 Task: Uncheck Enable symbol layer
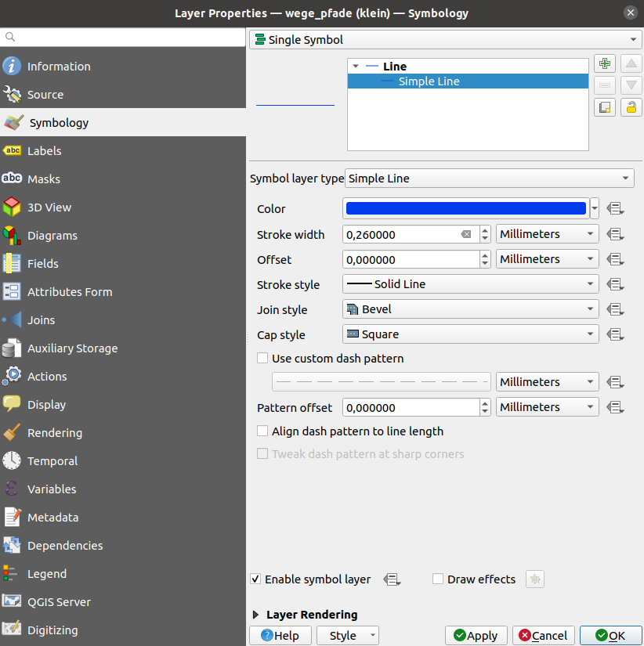coord(255,579)
